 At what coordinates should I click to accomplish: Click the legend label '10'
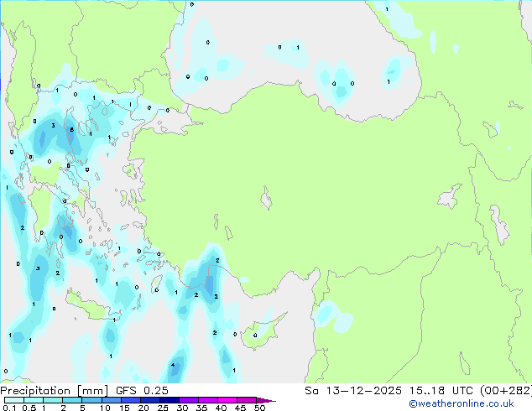(x=105, y=408)
